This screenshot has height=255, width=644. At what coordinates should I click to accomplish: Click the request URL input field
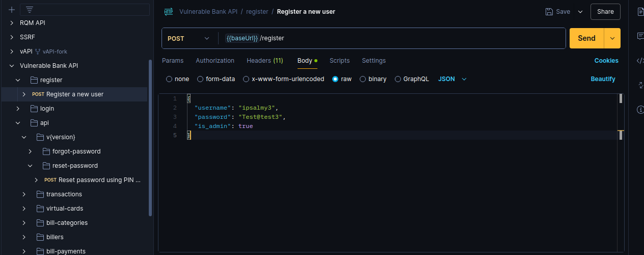[x=392, y=38]
